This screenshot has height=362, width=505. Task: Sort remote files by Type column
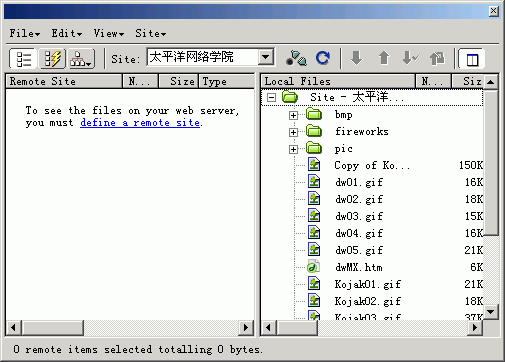click(226, 81)
